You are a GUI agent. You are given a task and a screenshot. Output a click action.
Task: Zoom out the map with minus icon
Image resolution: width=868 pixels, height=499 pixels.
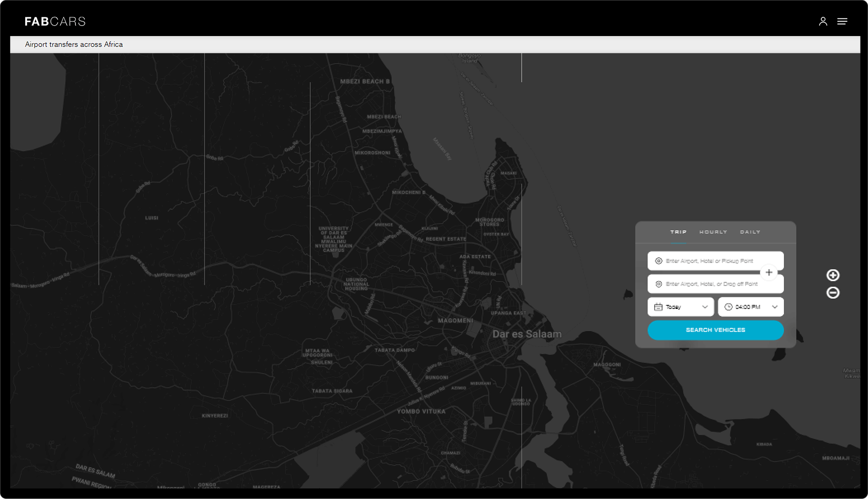[832, 293]
